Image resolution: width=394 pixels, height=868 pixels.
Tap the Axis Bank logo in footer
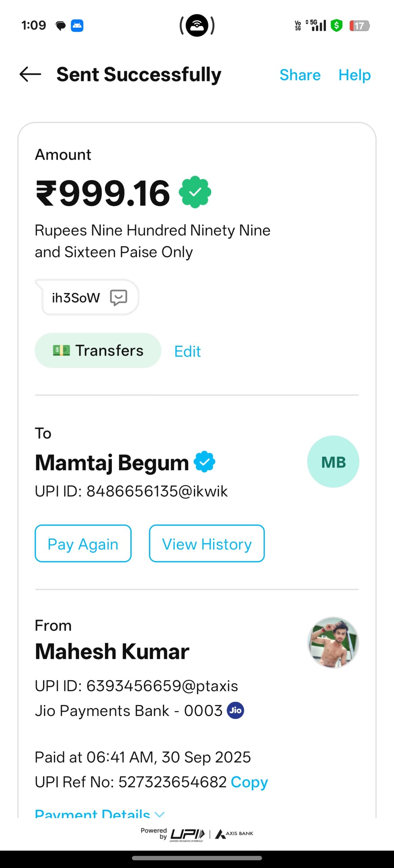(x=234, y=834)
